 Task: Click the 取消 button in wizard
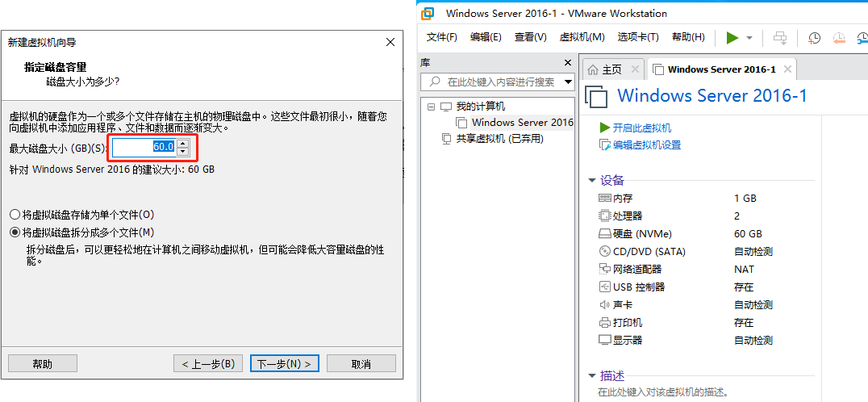[361, 363]
